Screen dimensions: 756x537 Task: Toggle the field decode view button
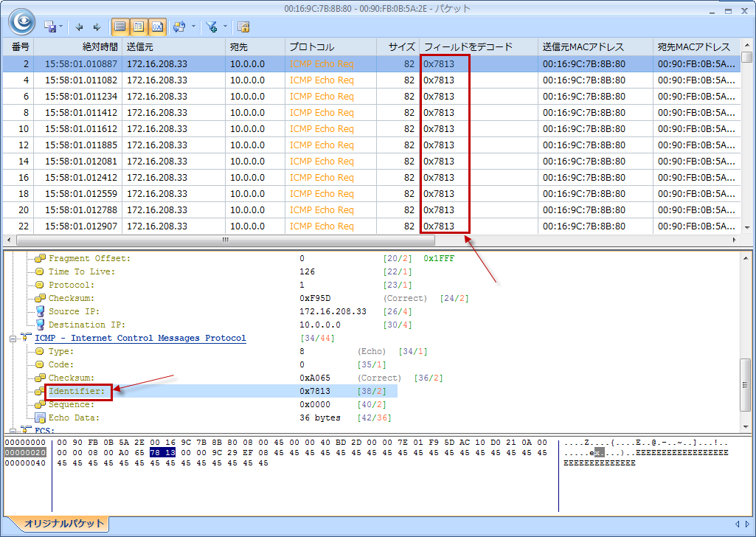(x=138, y=27)
